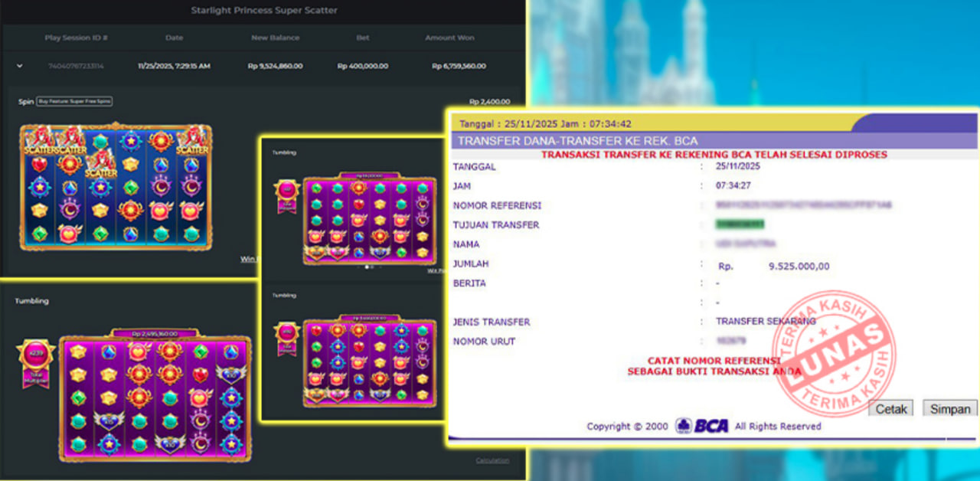Screen dimensions: 980x481
Task: Click the Amount Won column header
Action: 449,38
